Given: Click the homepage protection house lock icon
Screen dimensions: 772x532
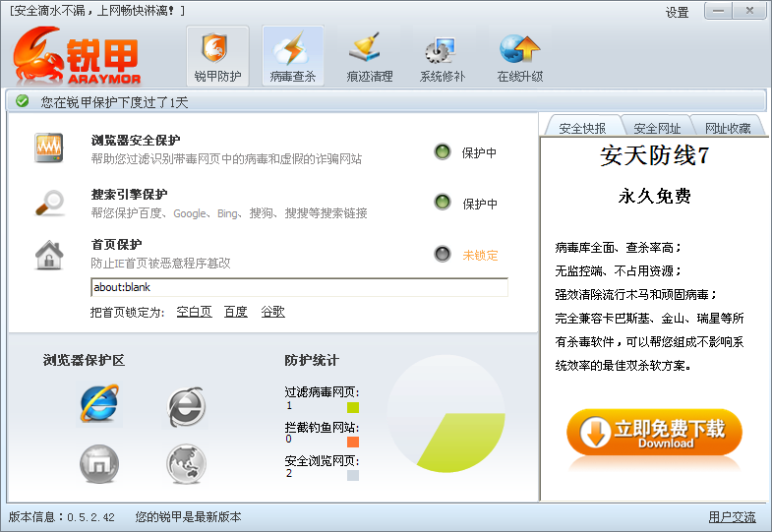Looking at the screenshot, I should pos(49,255).
